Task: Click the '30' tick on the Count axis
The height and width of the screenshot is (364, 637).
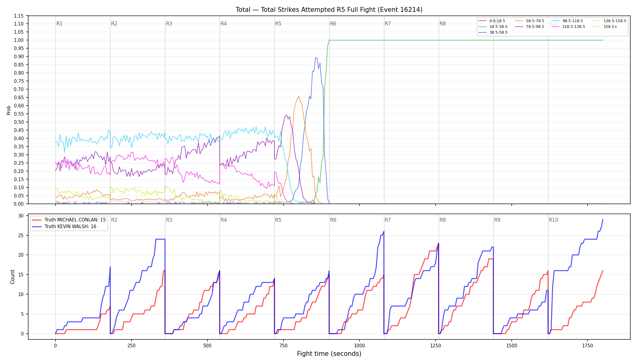Action: point(21,216)
